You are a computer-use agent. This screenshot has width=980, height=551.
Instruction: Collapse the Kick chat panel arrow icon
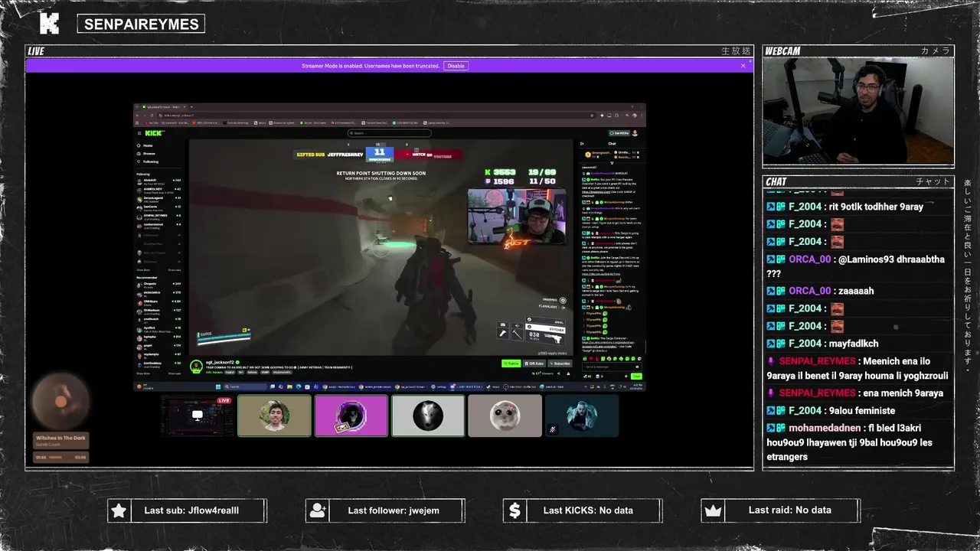pyautogui.click(x=581, y=144)
